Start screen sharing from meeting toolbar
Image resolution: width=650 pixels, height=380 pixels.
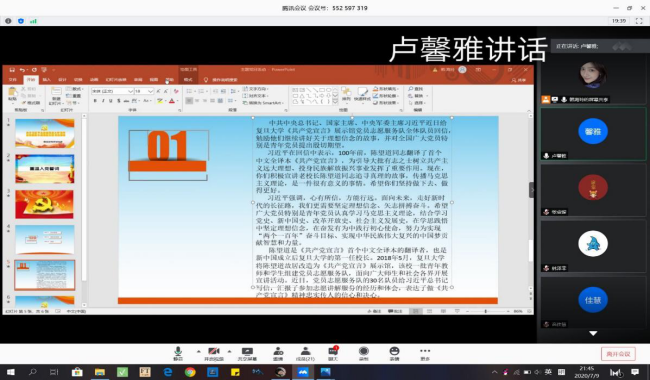click(247, 353)
